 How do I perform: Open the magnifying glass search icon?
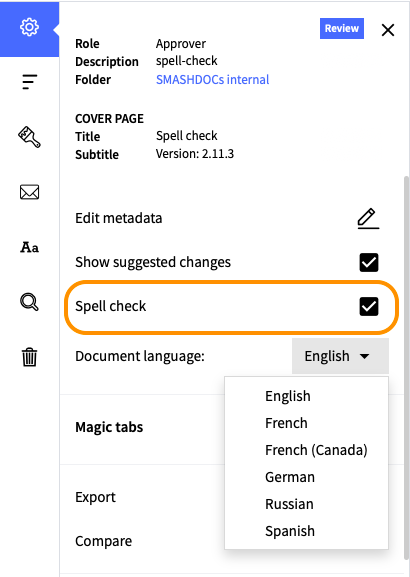(x=29, y=302)
